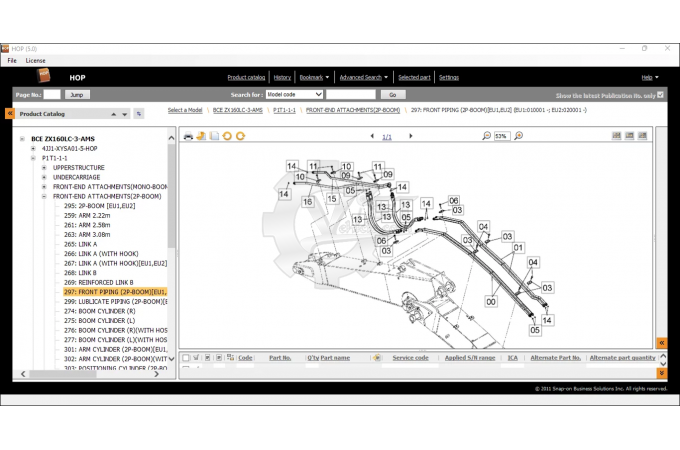Expand the 4JJ1-XYSA01-5-HOP tree node
This screenshot has width=680, height=450.
[x=33, y=148]
